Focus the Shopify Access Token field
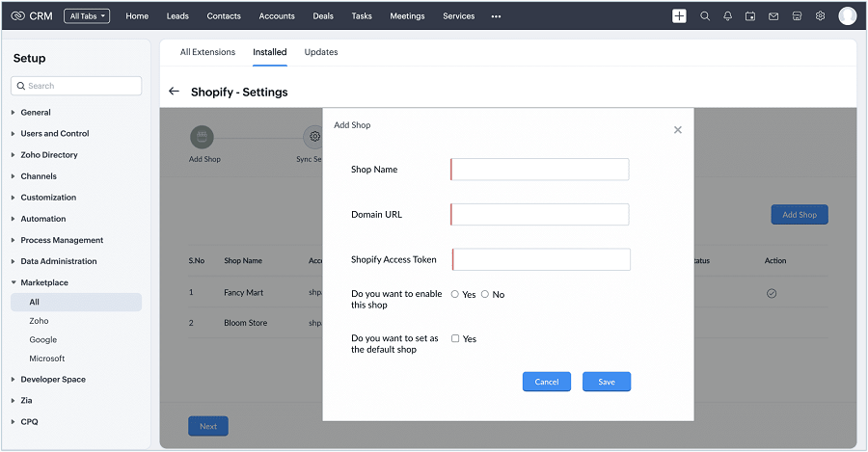Image resolution: width=868 pixels, height=452 pixels. 541,259
